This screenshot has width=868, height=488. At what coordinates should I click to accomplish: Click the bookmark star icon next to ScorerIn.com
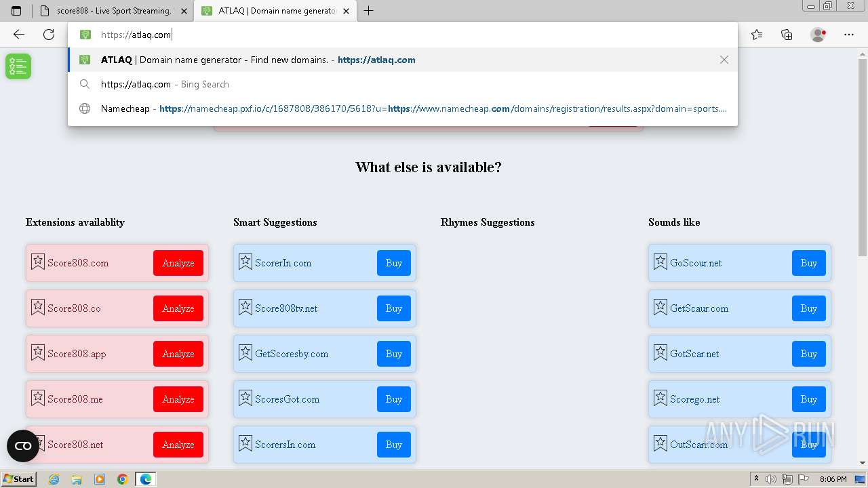click(x=245, y=262)
